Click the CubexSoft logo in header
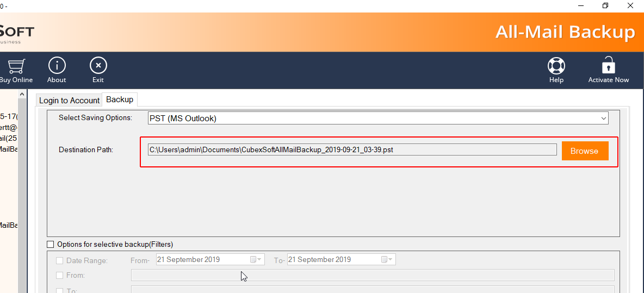 coord(16,33)
